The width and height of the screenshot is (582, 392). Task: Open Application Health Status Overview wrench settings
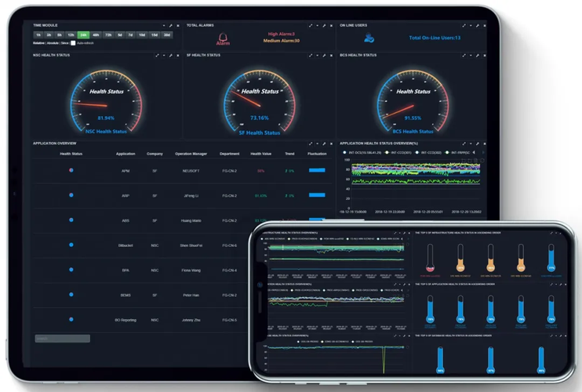point(478,143)
